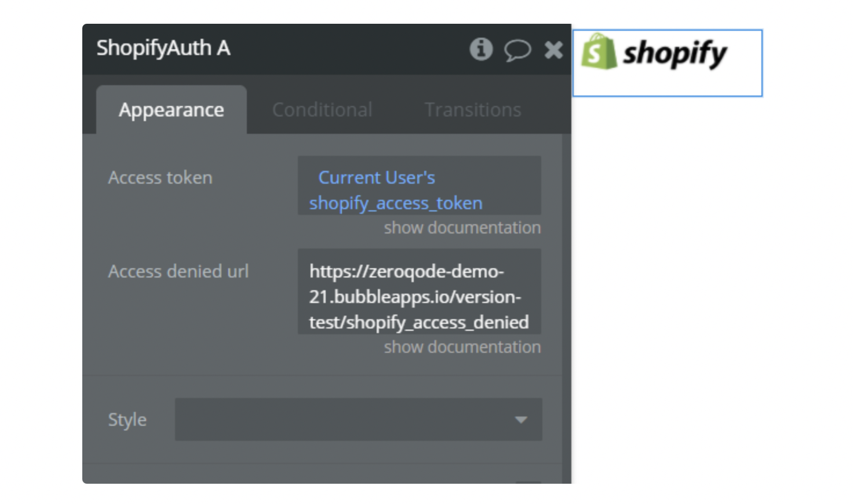Image resolution: width=853 pixels, height=504 pixels.
Task: Click the Access token label
Action: (160, 178)
